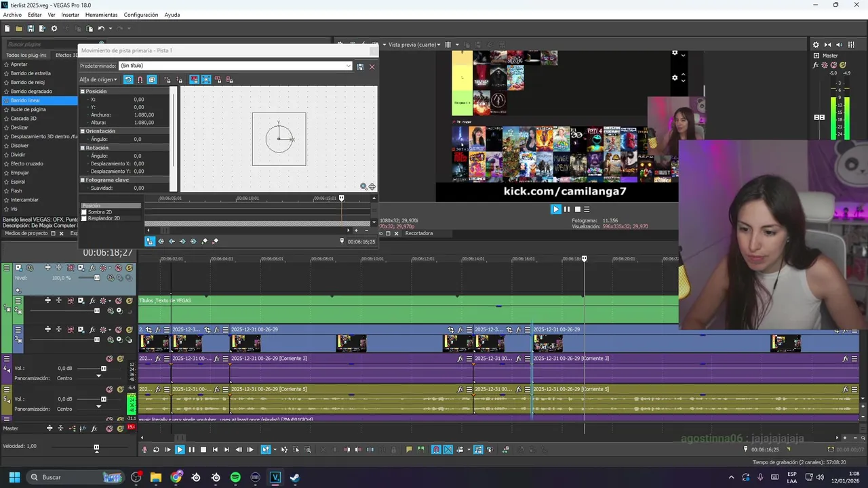Stop timeline playback in transport bar

tap(203, 450)
